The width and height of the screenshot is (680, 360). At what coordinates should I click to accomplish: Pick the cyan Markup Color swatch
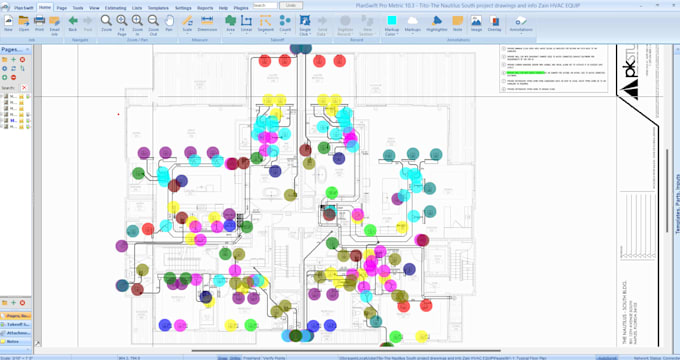[x=392, y=20]
